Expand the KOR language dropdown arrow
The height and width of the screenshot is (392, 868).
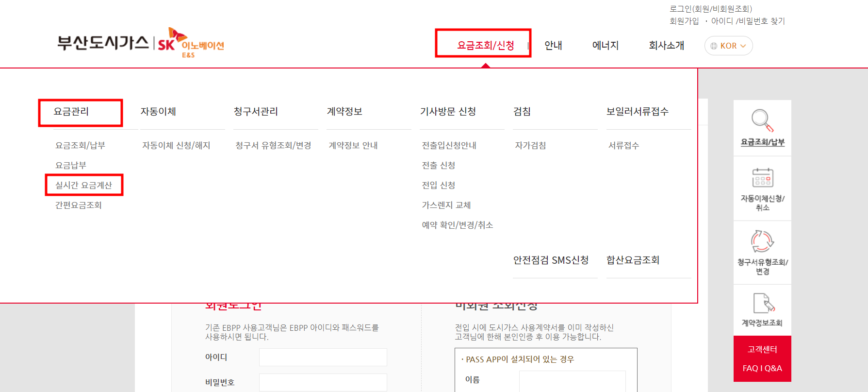pos(743,46)
